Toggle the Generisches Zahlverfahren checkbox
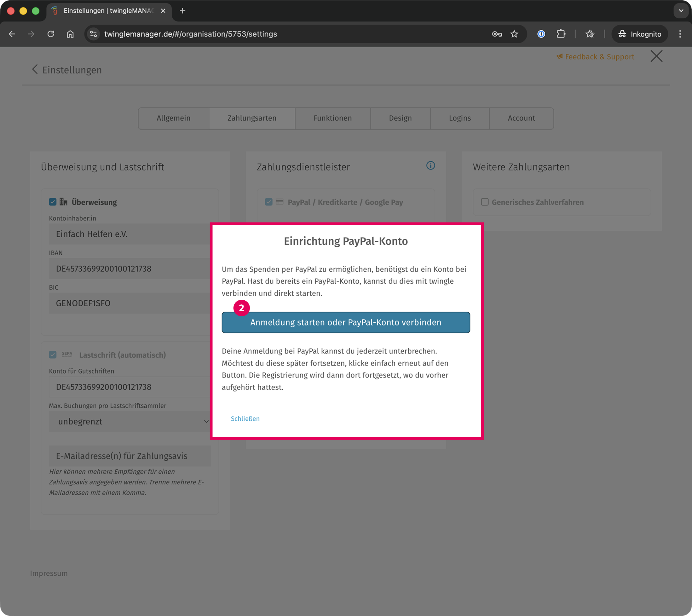 coord(484,202)
